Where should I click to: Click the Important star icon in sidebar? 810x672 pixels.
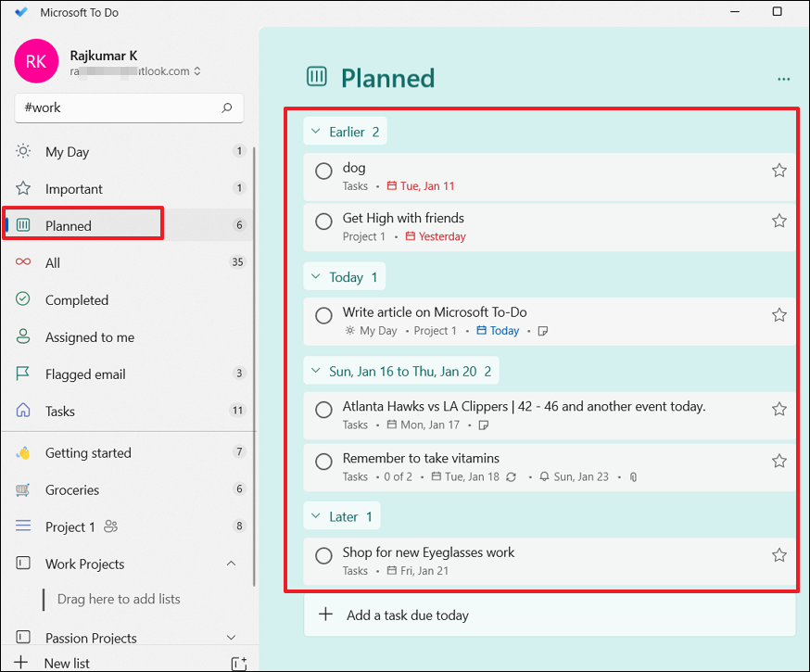[x=23, y=188]
